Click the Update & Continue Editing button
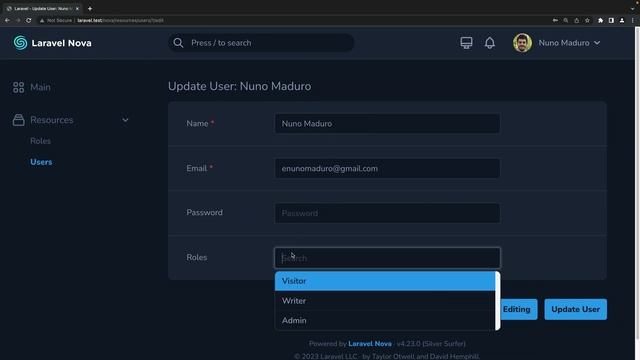Image resolution: width=640 pixels, height=360 pixels. tap(519, 309)
